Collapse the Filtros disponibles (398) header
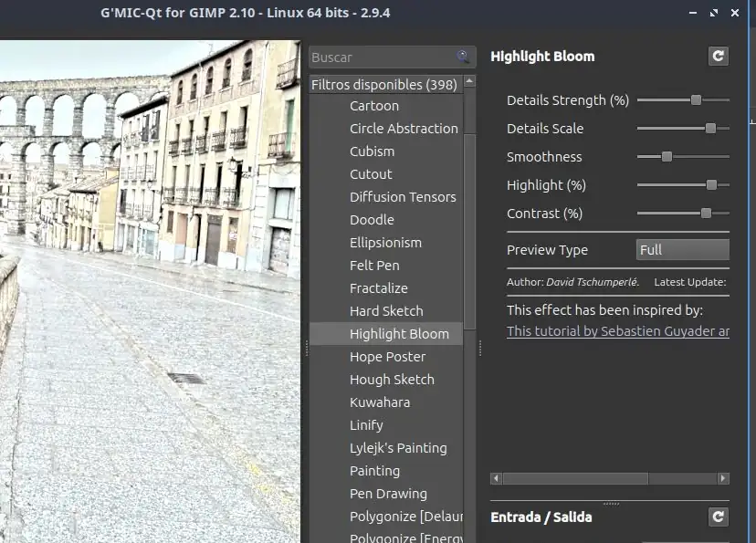This screenshot has width=756, height=543. (x=385, y=85)
